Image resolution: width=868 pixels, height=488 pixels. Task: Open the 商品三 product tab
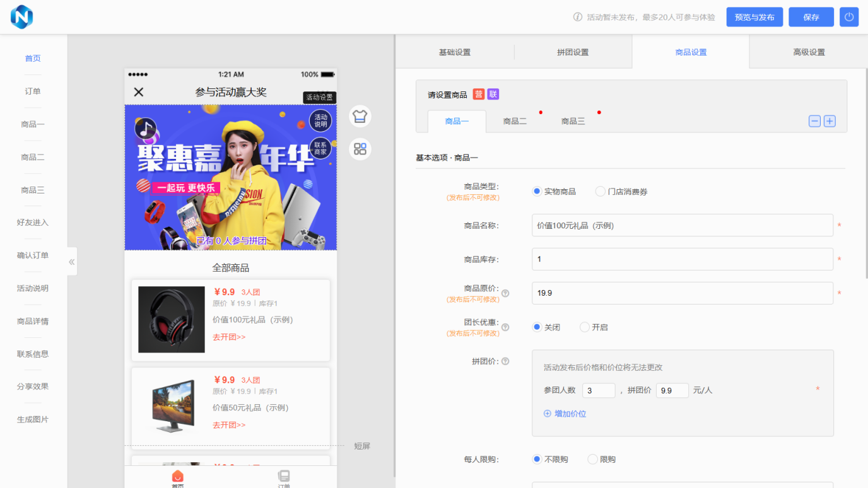[573, 120]
